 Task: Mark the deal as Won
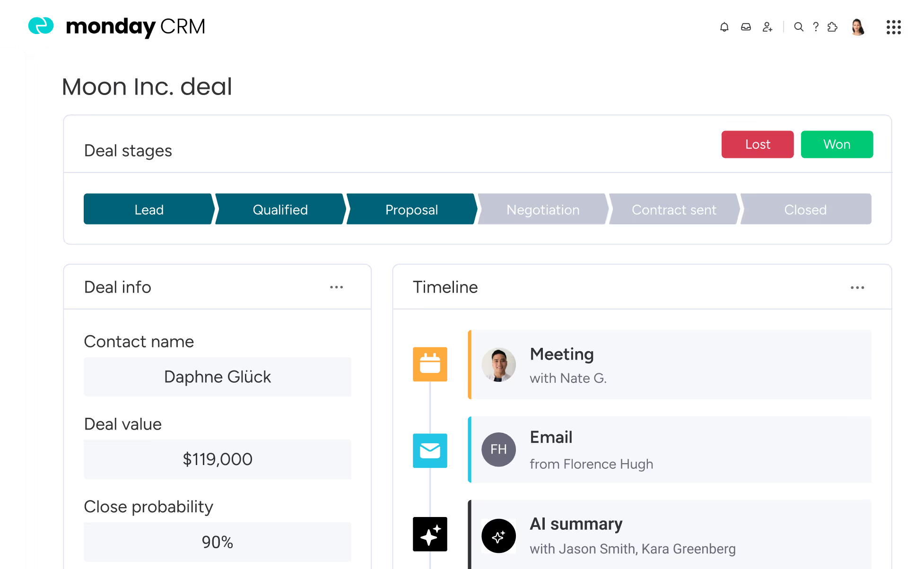coord(837,144)
